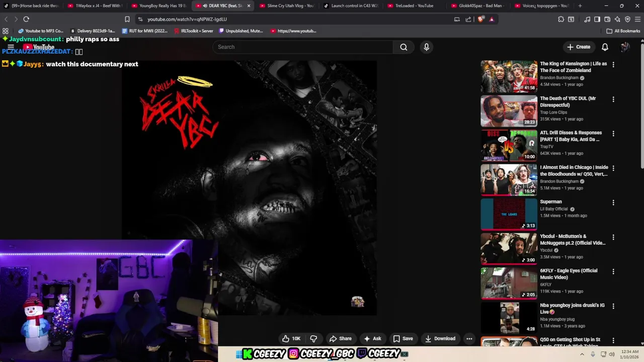Open the browser hamburger menu
The width and height of the screenshot is (644, 362).
click(637, 19)
